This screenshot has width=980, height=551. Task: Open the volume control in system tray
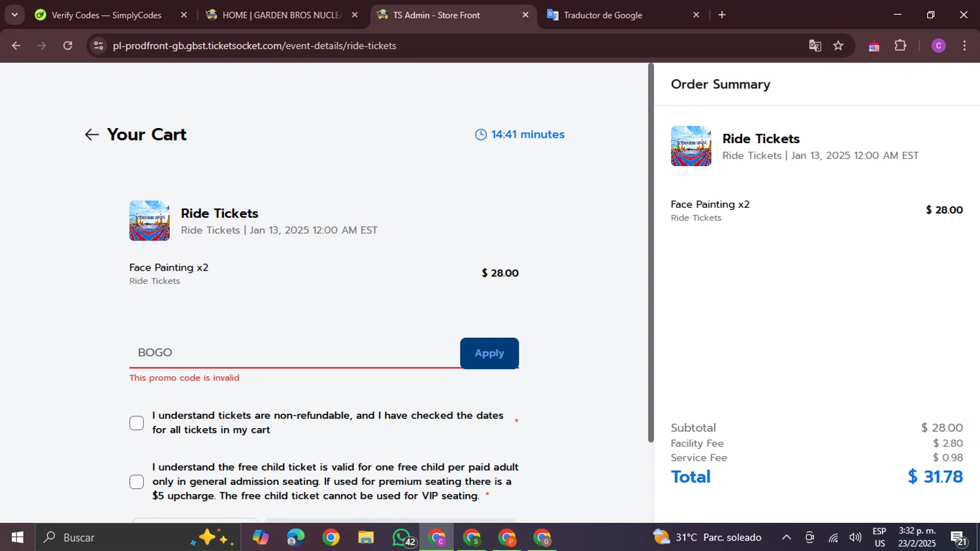pyautogui.click(x=855, y=537)
